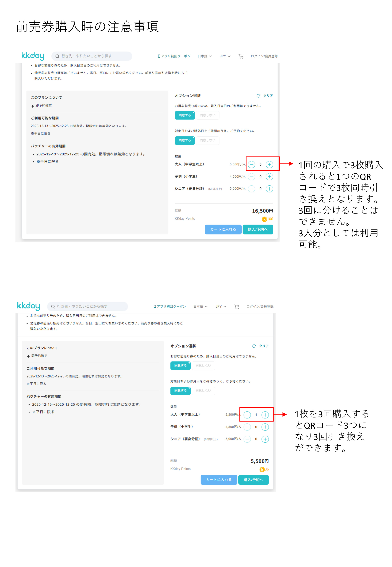Click カートに入れる button with 16,500円 total
The height and width of the screenshot is (567, 392).
tap(223, 229)
